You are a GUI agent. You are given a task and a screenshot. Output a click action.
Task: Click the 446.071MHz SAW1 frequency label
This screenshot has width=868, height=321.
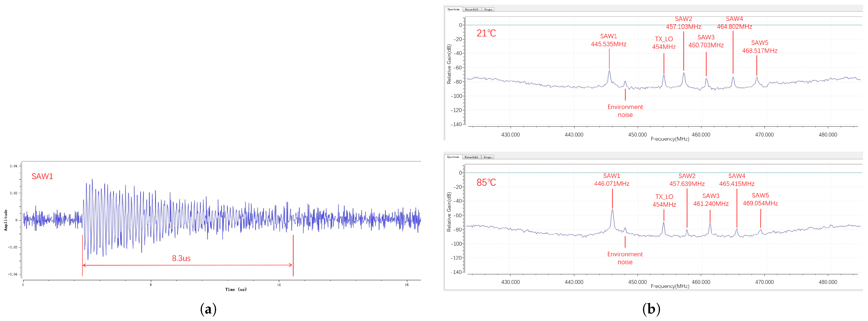[611, 184]
